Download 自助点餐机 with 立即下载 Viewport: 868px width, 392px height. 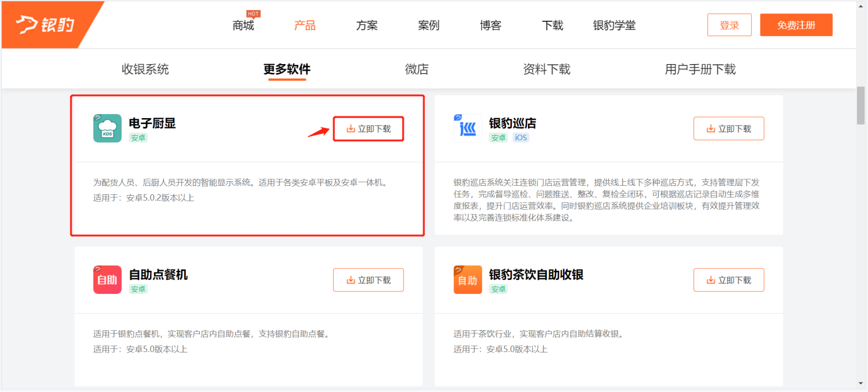click(x=368, y=280)
